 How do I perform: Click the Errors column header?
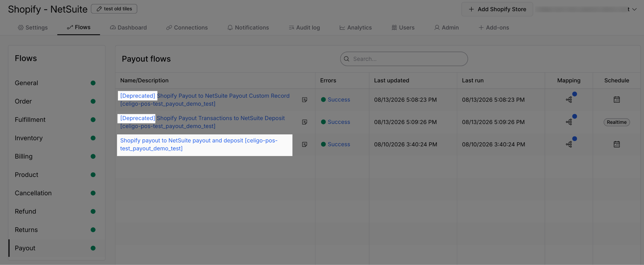pyautogui.click(x=328, y=80)
